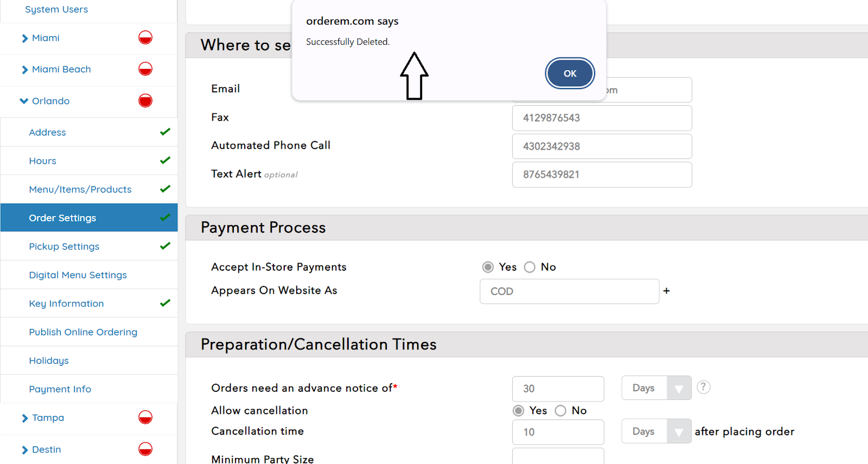Click the red status icon beside Miami Beach
Viewport: 868px width, 464px height.
tap(145, 69)
